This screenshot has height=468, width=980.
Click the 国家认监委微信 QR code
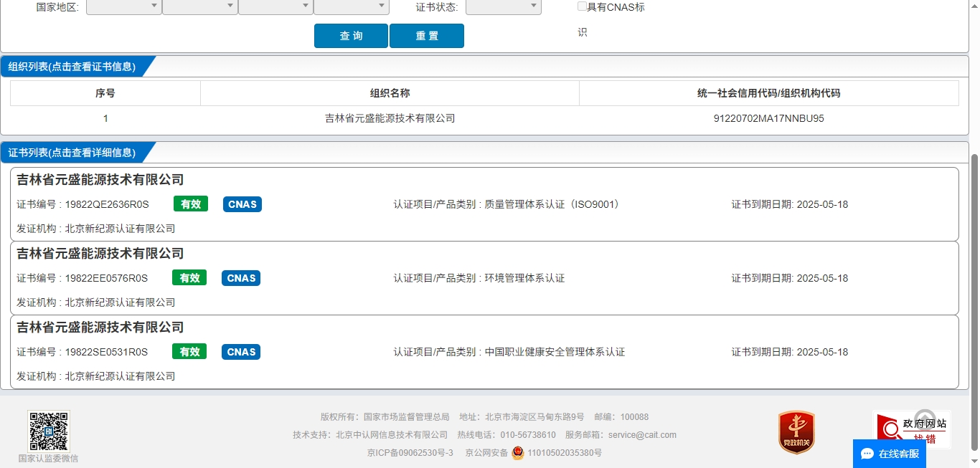(49, 431)
